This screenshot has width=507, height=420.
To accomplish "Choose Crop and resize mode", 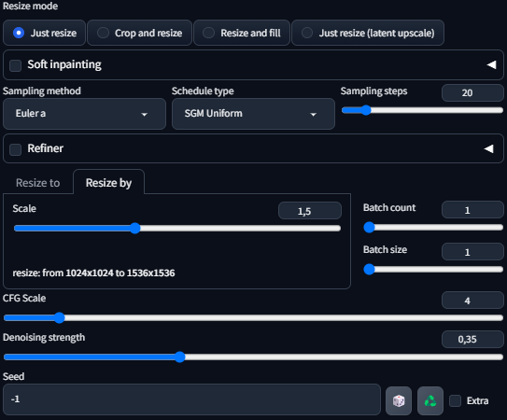I will pyautogui.click(x=139, y=33).
